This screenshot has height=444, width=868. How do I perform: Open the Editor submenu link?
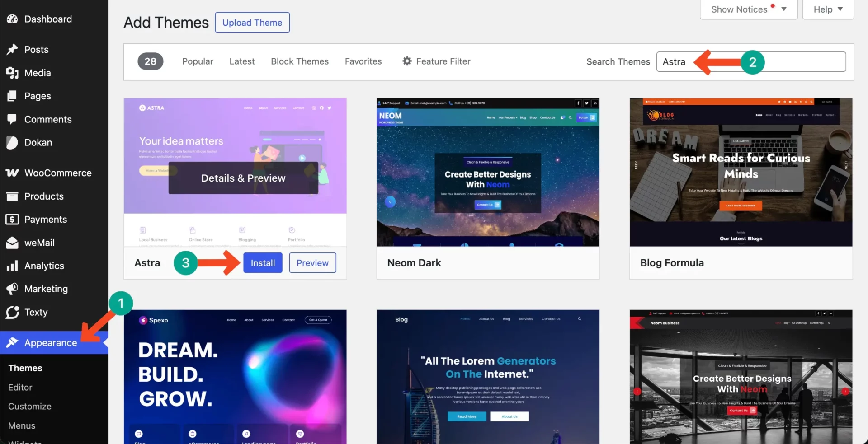(x=20, y=387)
